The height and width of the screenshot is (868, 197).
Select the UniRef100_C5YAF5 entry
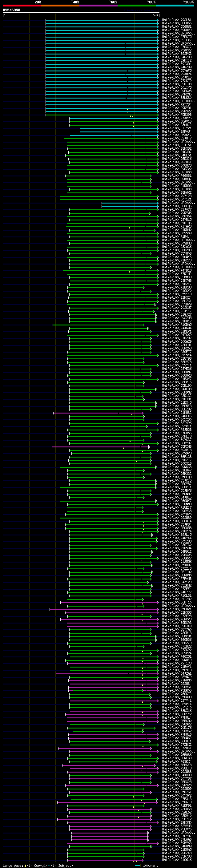177,71
